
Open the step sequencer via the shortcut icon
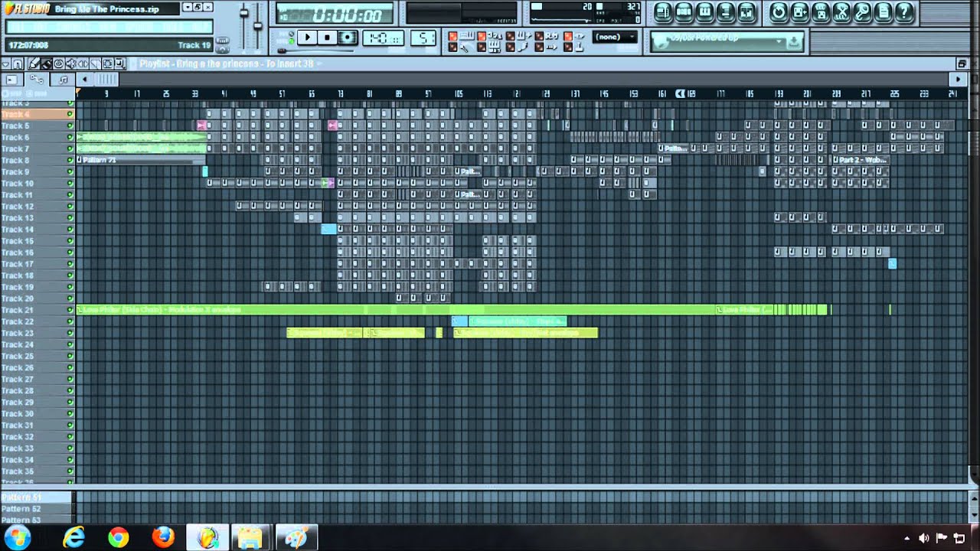684,11
